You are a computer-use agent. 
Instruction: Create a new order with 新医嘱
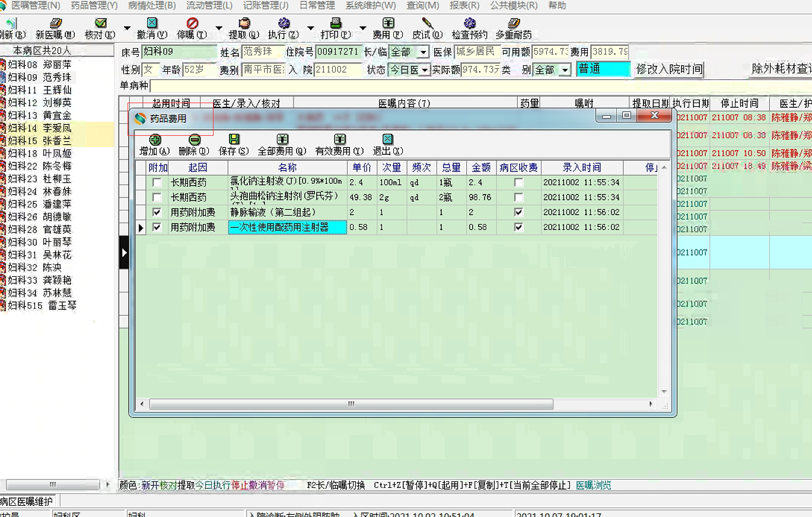pos(55,29)
